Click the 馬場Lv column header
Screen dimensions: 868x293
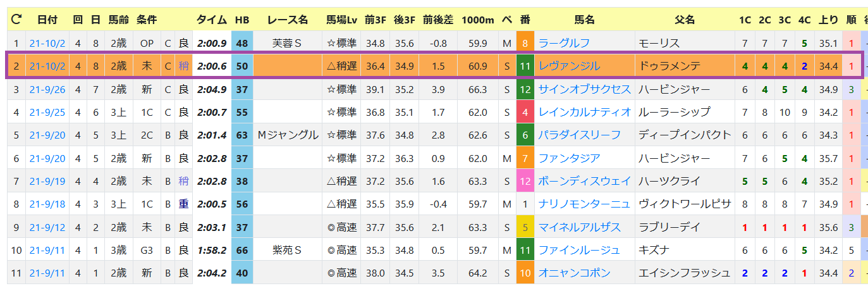(341, 20)
